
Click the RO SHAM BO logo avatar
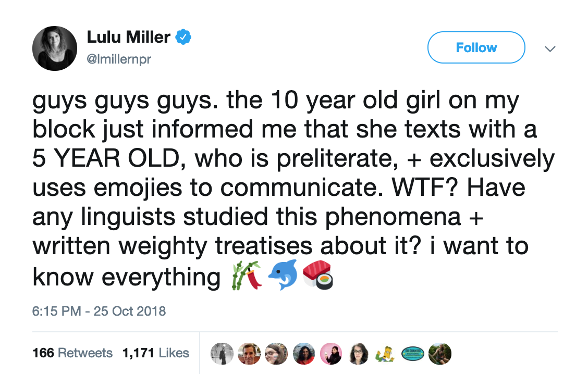coord(412,353)
